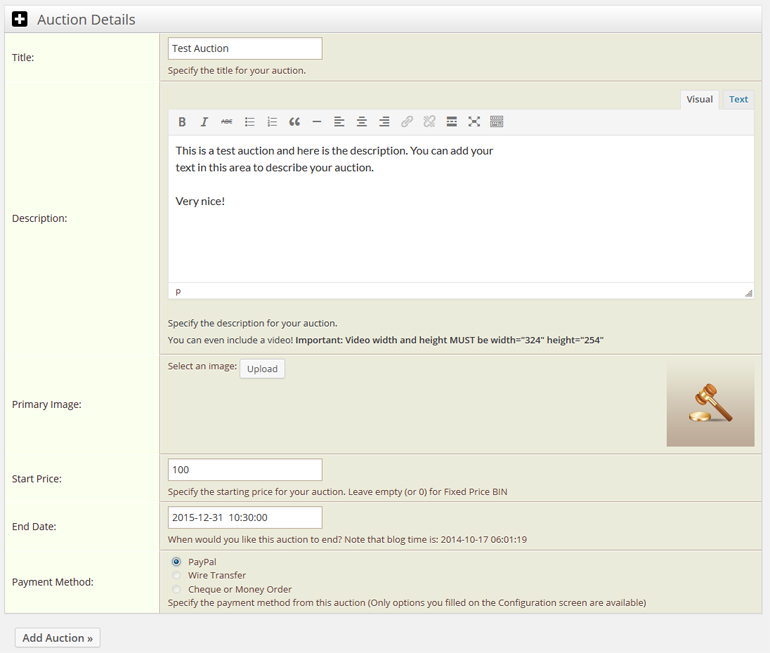The height and width of the screenshot is (653, 770).
Task: Click the insert link icon
Action: click(406, 122)
